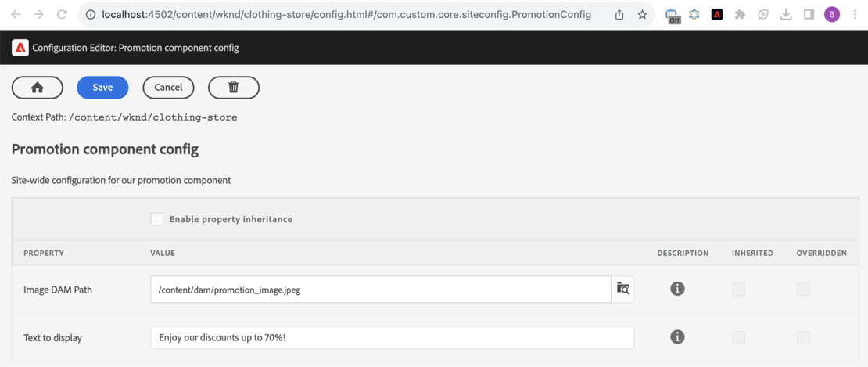This screenshot has height=367, width=868.
Task: Toggle Inherited checkbox for Image DAM Path
Action: (x=738, y=290)
